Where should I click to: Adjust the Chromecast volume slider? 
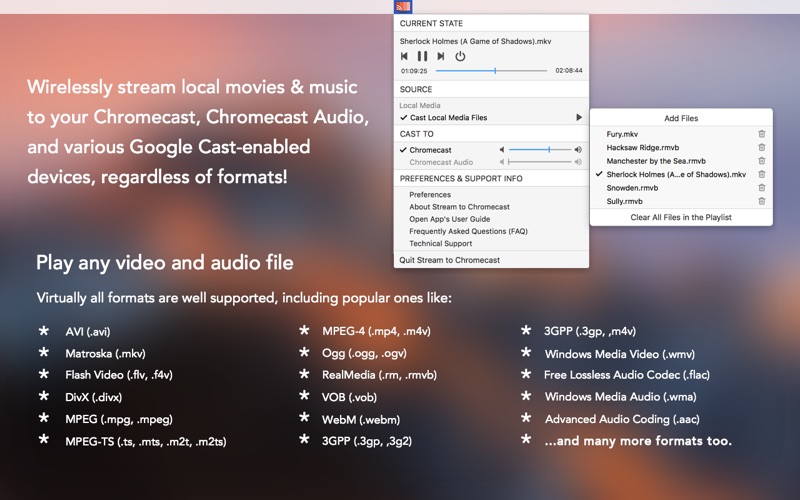(540, 149)
